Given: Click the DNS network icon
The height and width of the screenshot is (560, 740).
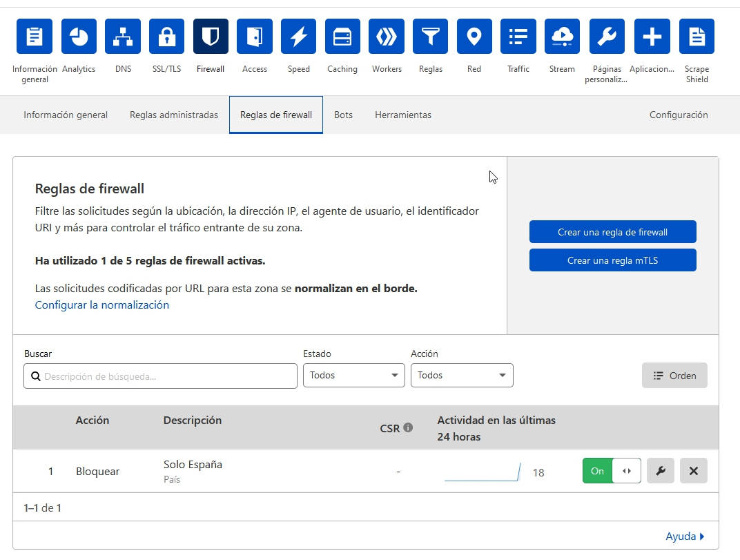Looking at the screenshot, I should tap(123, 37).
